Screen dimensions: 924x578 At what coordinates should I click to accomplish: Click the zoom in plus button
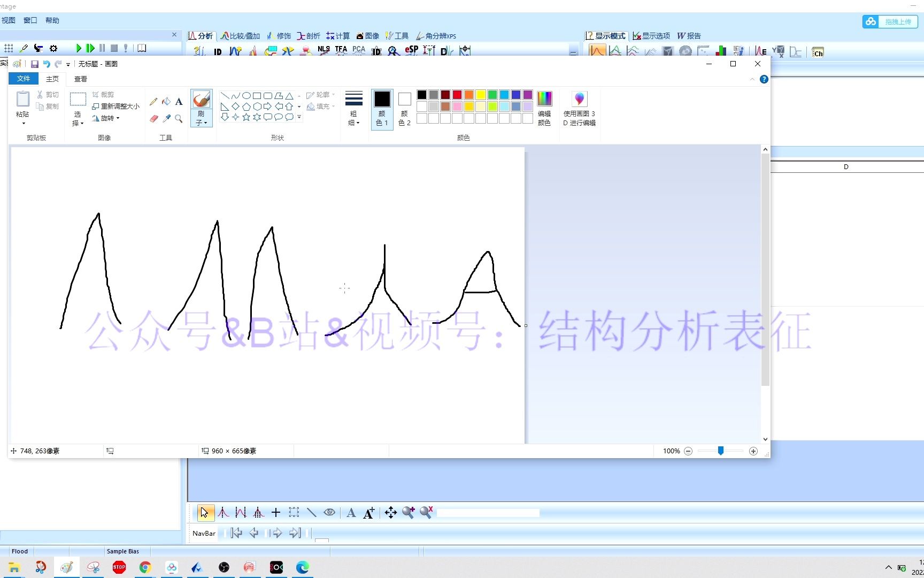pyautogui.click(x=753, y=451)
